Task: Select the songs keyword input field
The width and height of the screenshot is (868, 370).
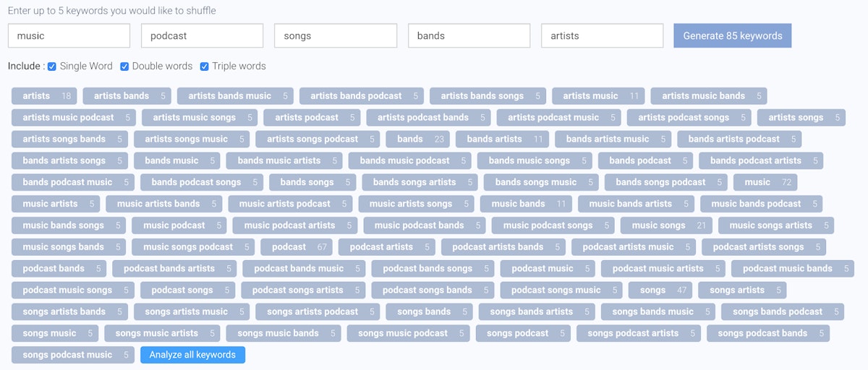Action: [x=335, y=35]
